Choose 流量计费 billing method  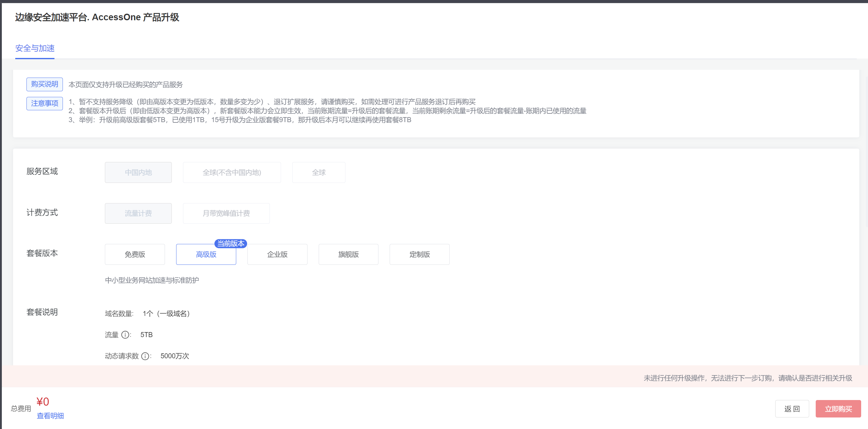(138, 213)
